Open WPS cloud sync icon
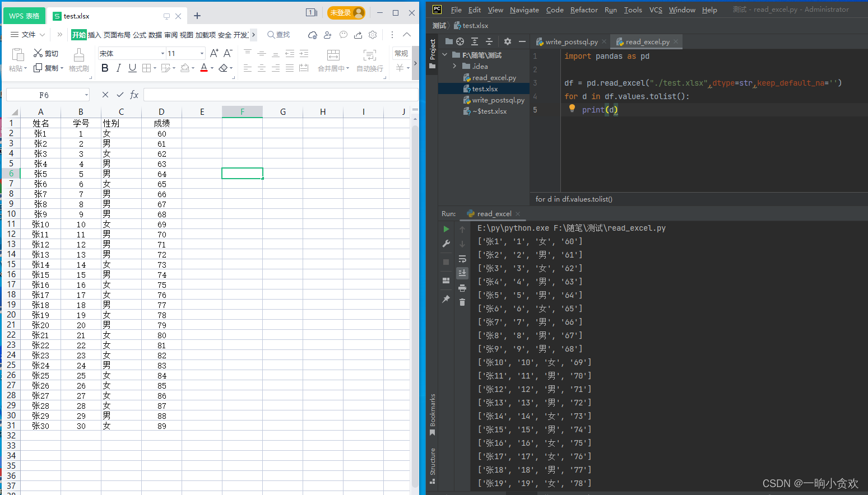Viewport: 868px width, 495px height. coord(313,35)
